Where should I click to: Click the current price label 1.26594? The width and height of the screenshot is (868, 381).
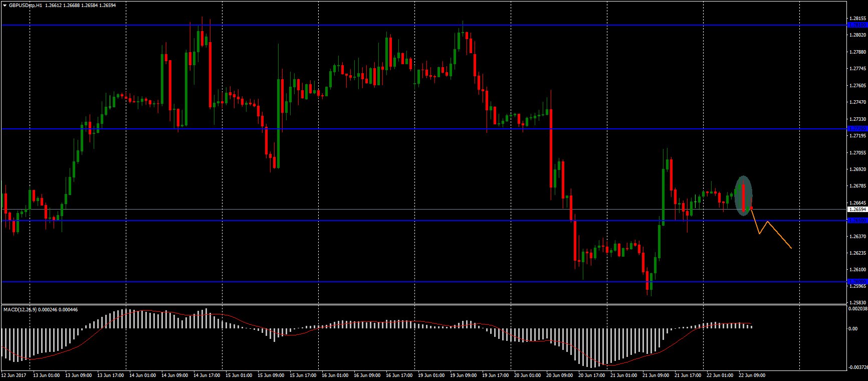pyautogui.click(x=857, y=209)
